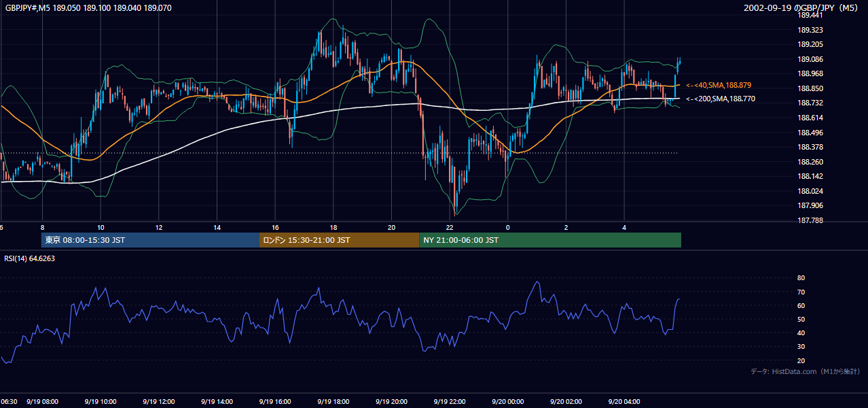Viewport: 868px width, 408px height.
Task: Click RSI scale value 30
Action: 801,346
